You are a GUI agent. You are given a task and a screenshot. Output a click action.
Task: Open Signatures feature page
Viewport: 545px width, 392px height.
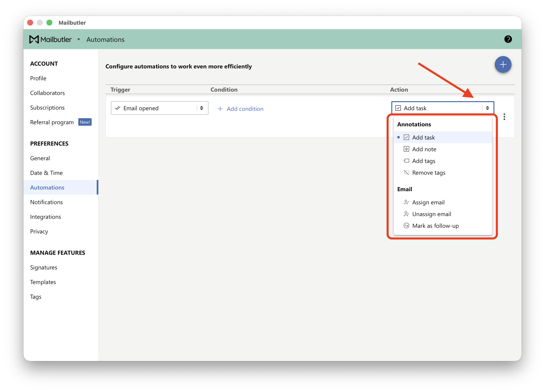coord(44,267)
